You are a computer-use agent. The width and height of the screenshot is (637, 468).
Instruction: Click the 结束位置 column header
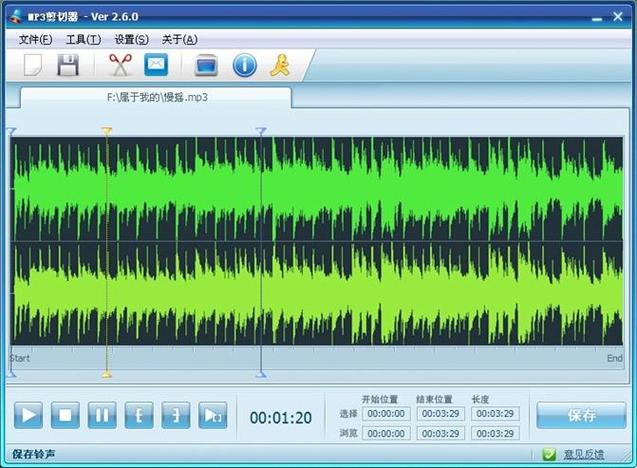434,399
